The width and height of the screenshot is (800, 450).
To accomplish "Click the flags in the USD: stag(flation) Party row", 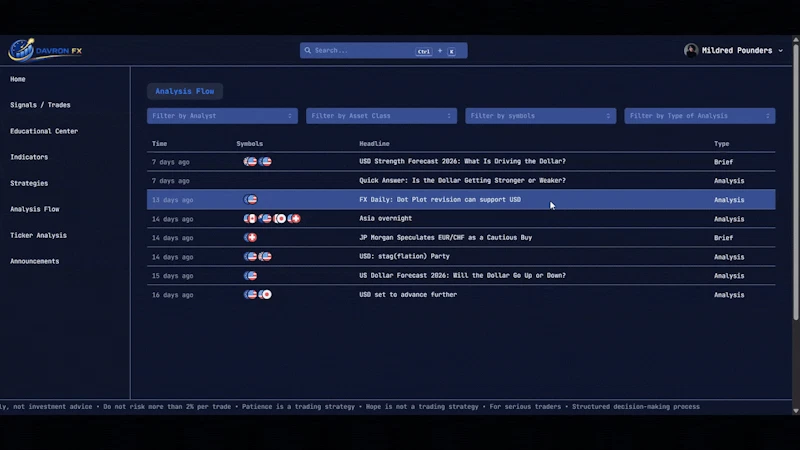I will point(258,257).
